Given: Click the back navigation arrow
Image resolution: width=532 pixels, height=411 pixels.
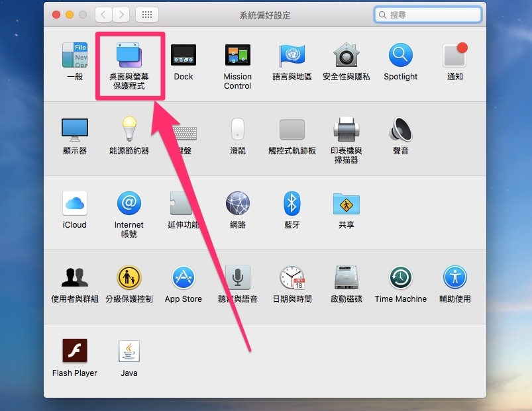Looking at the screenshot, I should point(104,15).
